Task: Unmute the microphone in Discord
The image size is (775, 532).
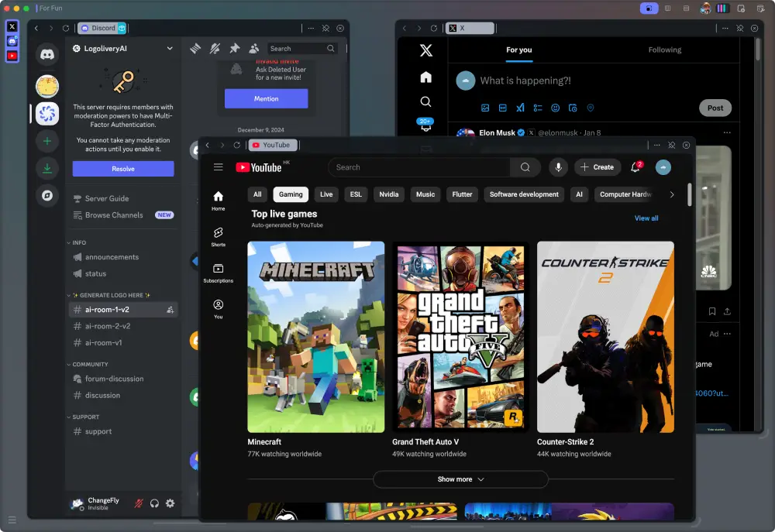Action: tap(139, 503)
